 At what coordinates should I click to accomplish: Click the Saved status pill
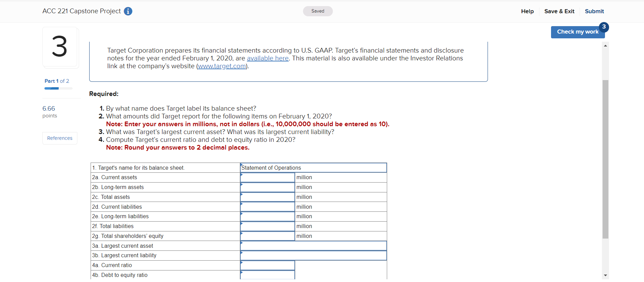click(x=318, y=11)
